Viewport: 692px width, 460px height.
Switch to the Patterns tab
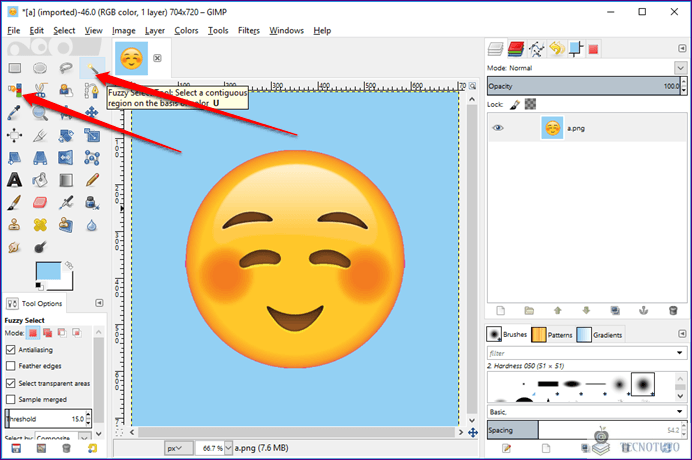(552, 335)
